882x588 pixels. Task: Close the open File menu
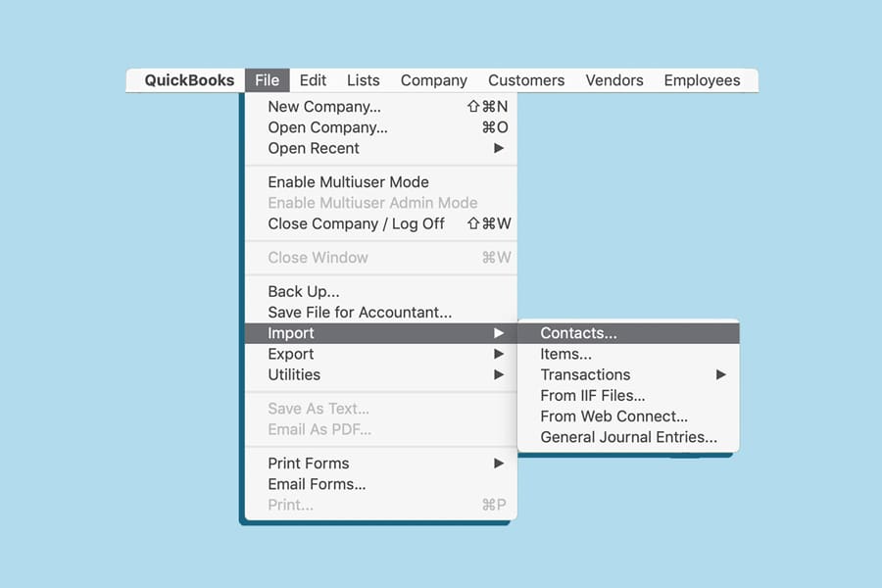pyautogui.click(x=268, y=80)
